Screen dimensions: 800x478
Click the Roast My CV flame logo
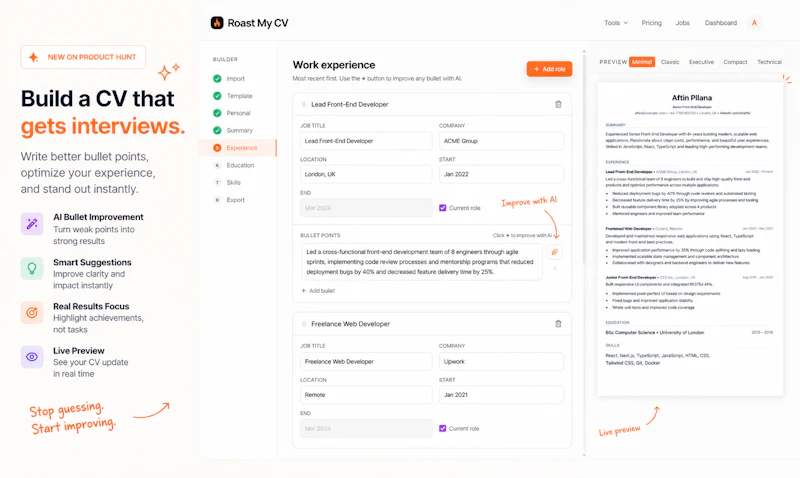click(217, 23)
